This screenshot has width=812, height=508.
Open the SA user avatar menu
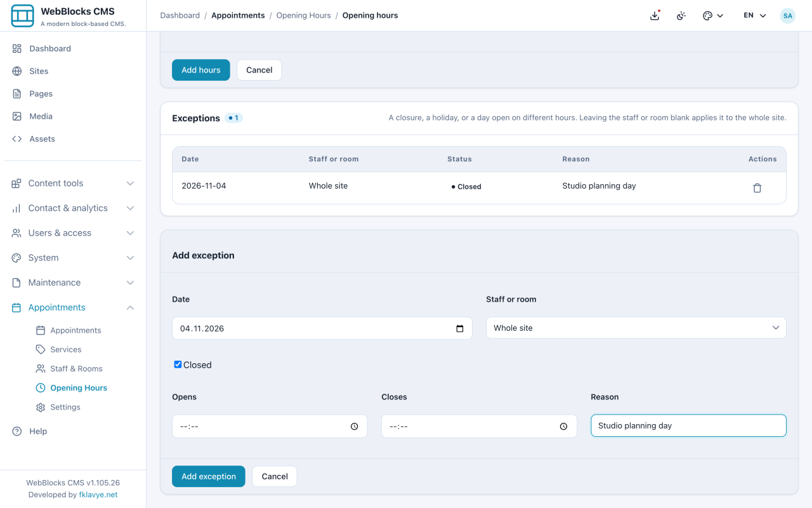pyautogui.click(x=787, y=16)
